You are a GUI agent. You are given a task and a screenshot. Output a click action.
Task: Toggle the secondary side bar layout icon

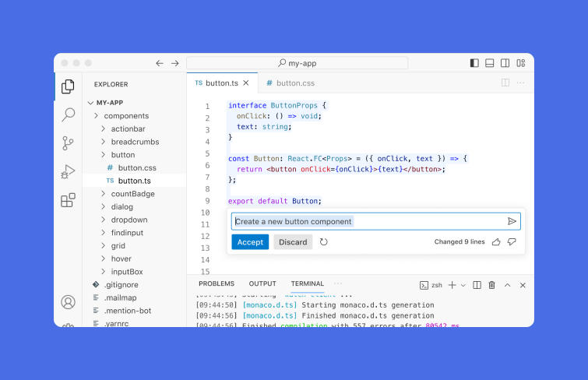505,63
